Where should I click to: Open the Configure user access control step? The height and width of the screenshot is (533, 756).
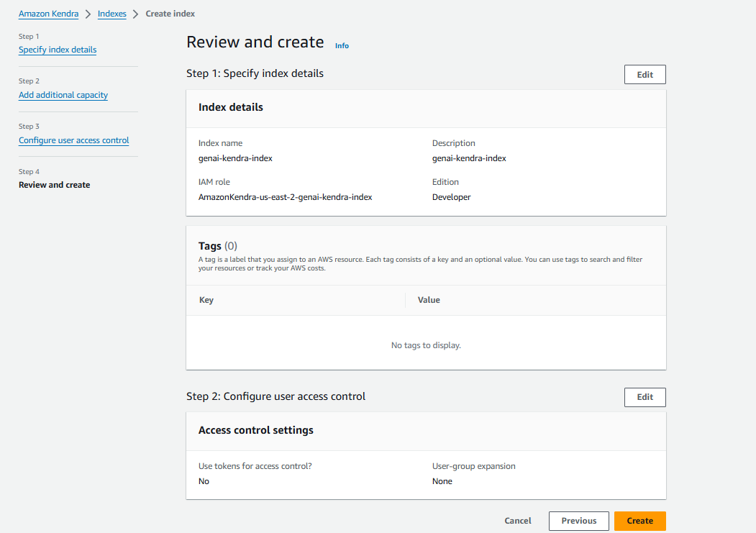(73, 140)
